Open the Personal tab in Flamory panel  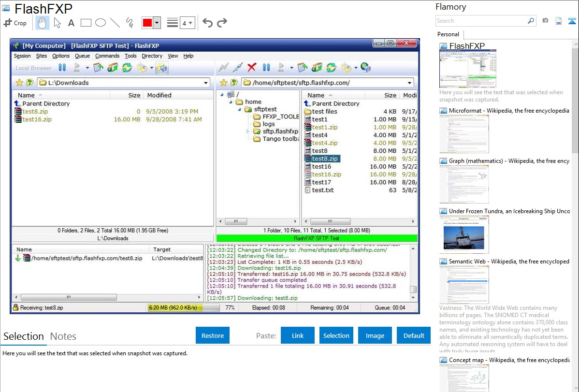click(x=449, y=34)
